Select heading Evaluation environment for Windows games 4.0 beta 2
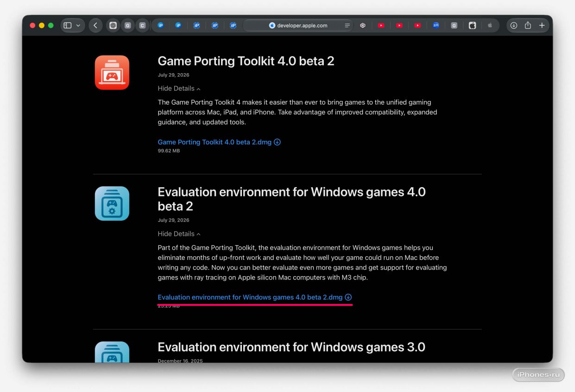575x392 pixels. click(291, 199)
